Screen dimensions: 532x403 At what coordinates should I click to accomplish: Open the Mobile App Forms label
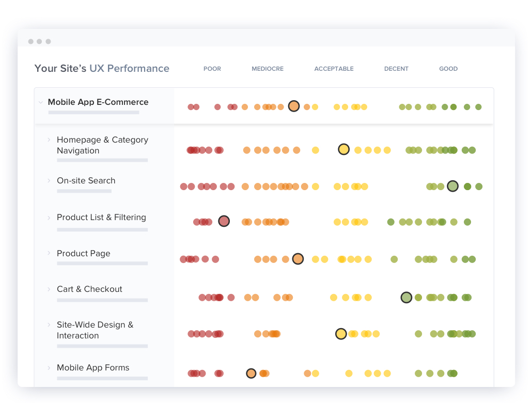pyautogui.click(x=93, y=368)
